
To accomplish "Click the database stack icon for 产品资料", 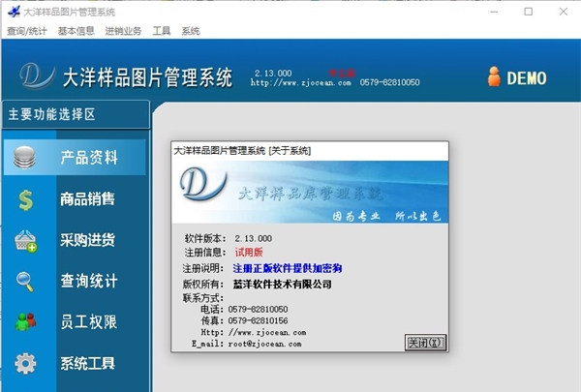I will [x=25, y=158].
